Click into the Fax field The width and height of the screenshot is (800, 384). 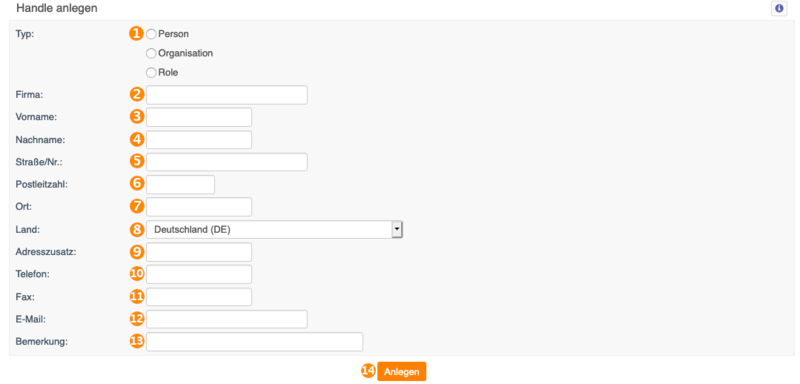pyautogui.click(x=199, y=296)
